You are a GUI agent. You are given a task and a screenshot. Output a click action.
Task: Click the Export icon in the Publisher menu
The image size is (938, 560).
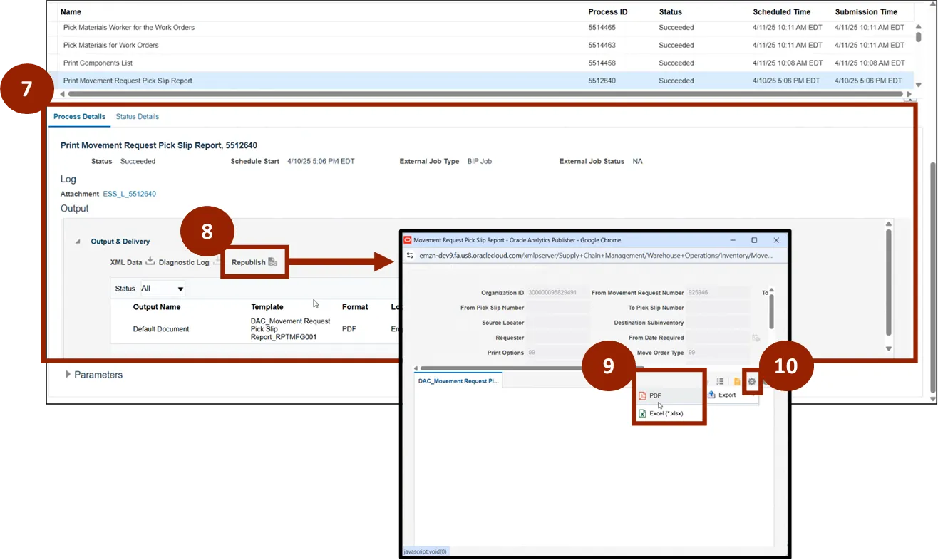(x=711, y=395)
